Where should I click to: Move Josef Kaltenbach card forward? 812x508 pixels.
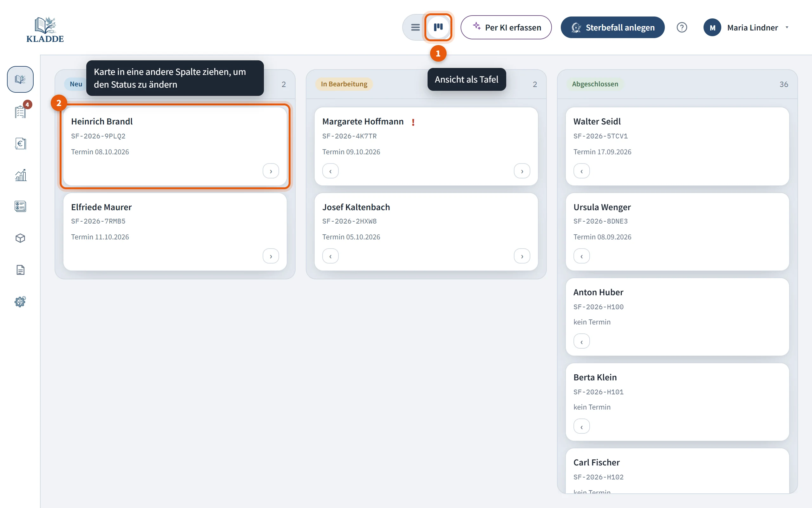(522, 256)
